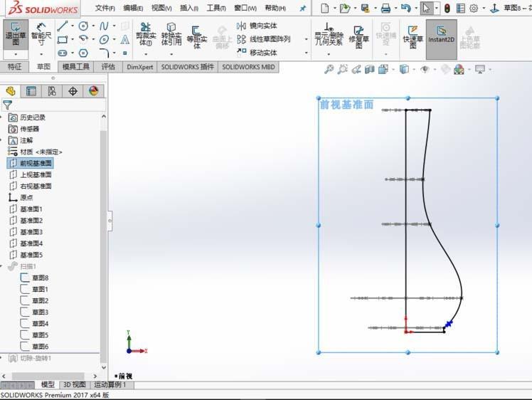Select 草图8 in the feature tree
Screen dimensions: 532x400
pyautogui.click(x=34, y=278)
